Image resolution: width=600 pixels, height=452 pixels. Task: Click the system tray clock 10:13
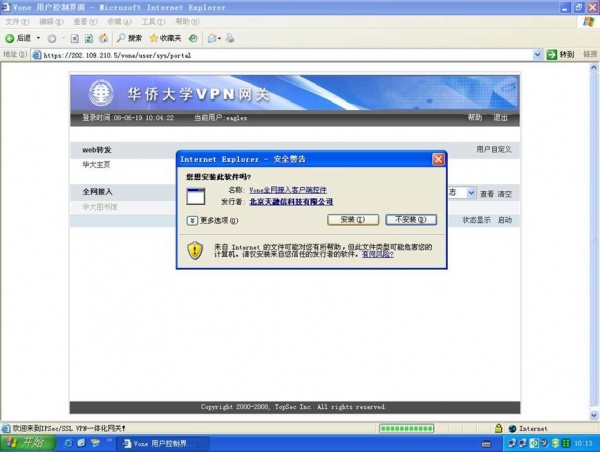pyautogui.click(x=583, y=444)
